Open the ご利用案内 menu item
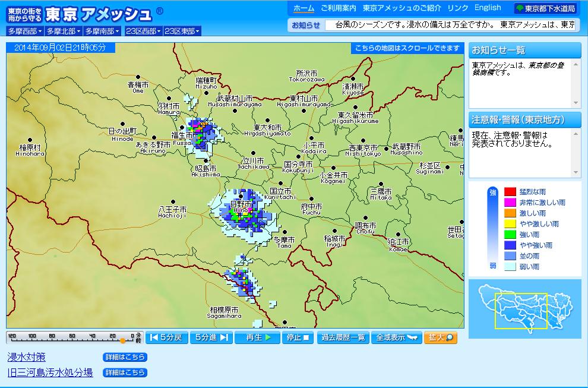The width and height of the screenshot is (588, 388). pyautogui.click(x=338, y=8)
